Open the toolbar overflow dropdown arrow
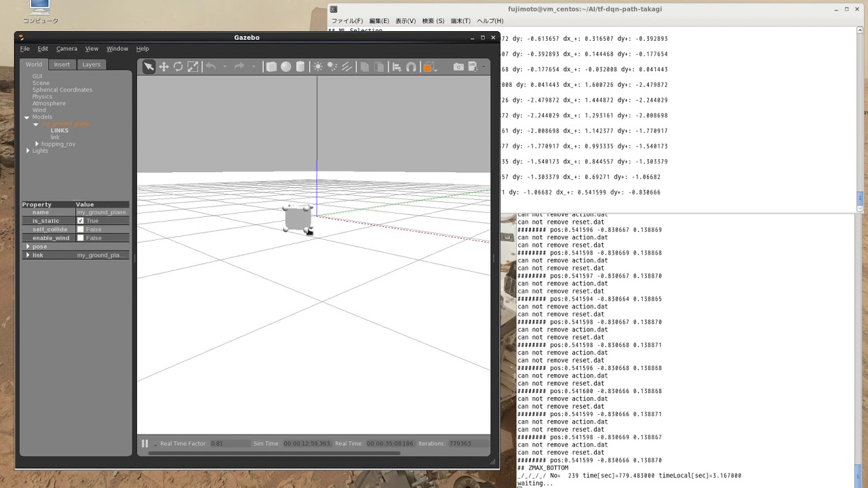This screenshot has width=868, height=488. (485, 66)
